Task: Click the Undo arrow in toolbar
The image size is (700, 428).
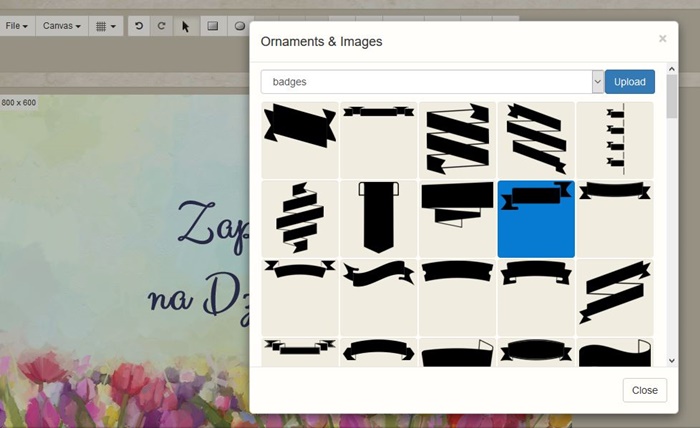Action: click(139, 26)
